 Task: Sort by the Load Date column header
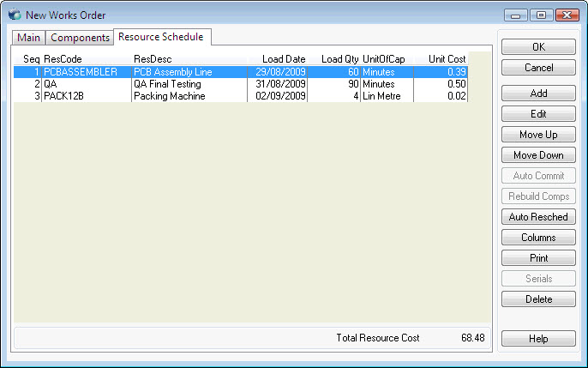point(284,59)
